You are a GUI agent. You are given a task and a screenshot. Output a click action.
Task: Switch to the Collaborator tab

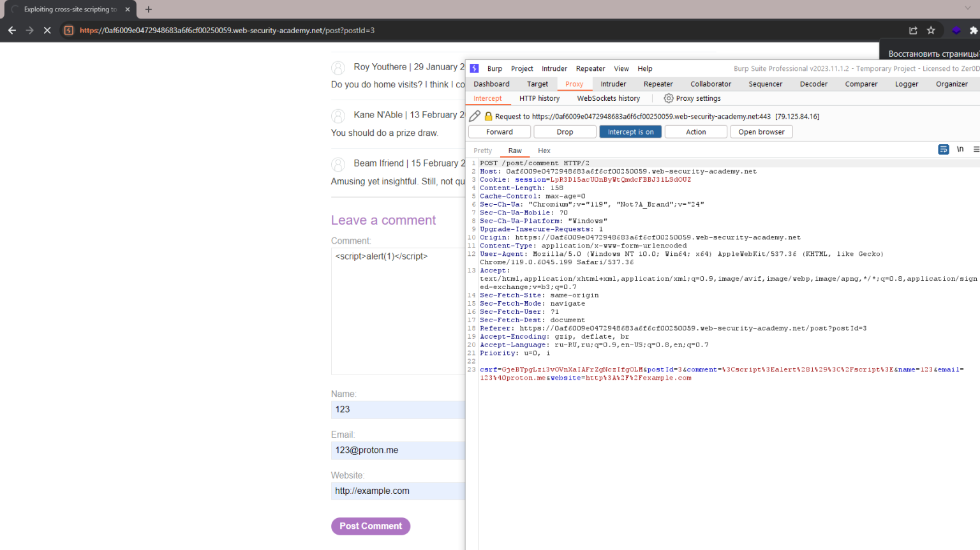[711, 84]
